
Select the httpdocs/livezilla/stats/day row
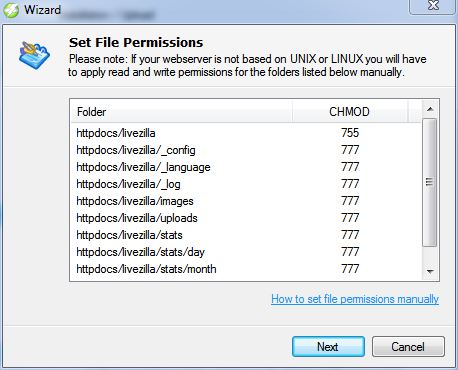[246, 252]
